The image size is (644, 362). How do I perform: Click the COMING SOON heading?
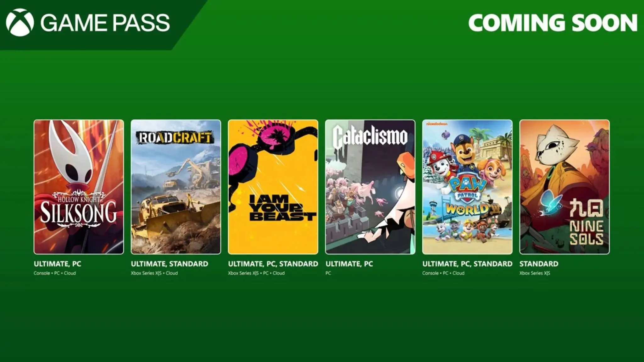click(553, 23)
